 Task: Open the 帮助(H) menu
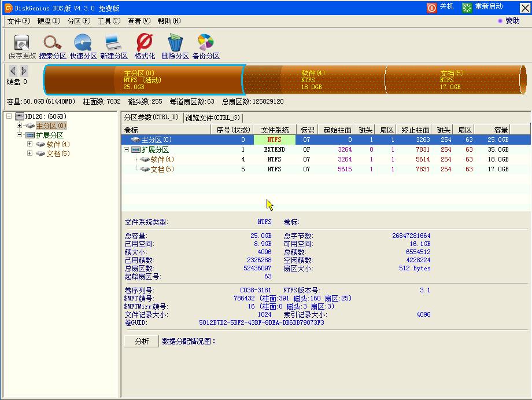pyautogui.click(x=169, y=21)
